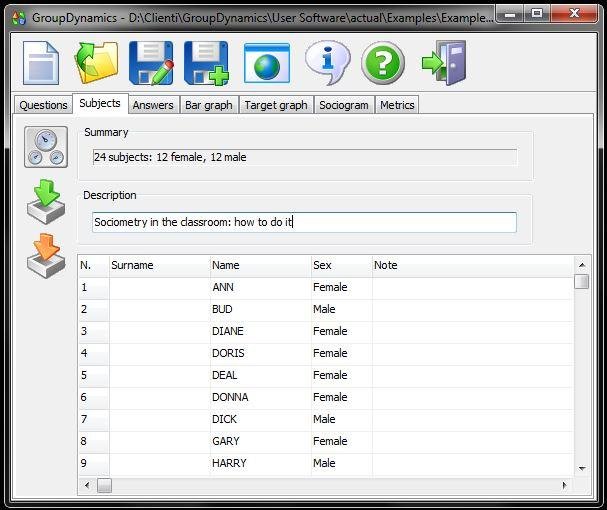Click the green arrow import icon
Screen dimensions: 607x510
46,202
